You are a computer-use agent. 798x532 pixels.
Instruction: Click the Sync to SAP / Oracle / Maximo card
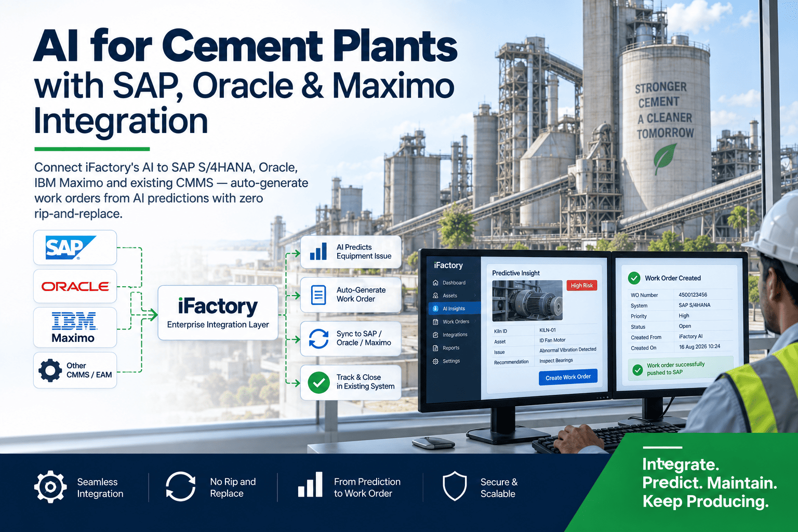click(x=351, y=339)
